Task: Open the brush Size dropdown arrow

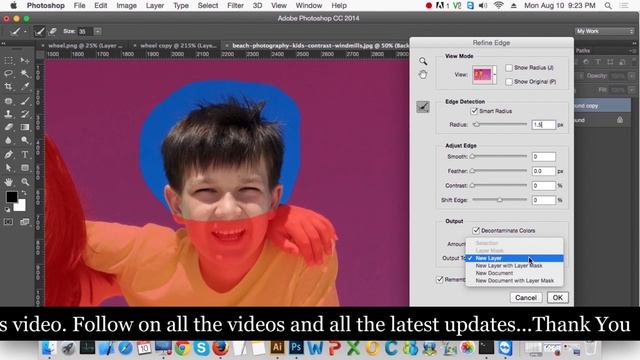Action: tap(98, 31)
